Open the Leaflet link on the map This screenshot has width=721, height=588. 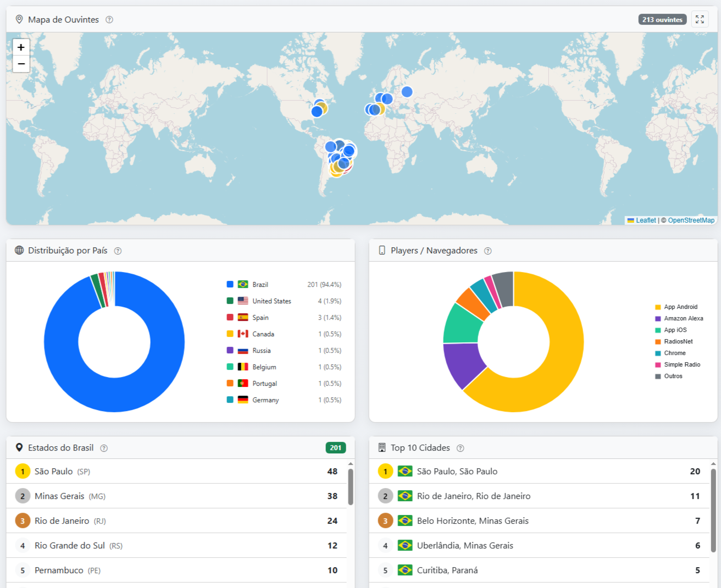(645, 220)
